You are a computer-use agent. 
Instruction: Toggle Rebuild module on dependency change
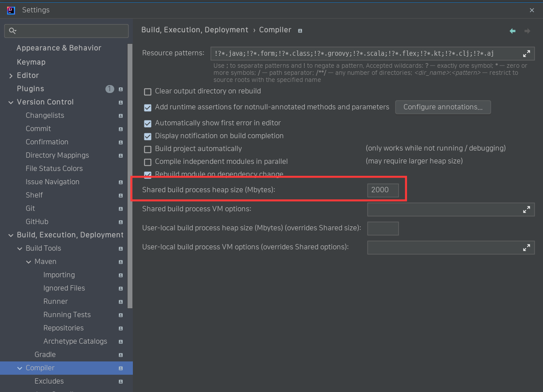(147, 175)
